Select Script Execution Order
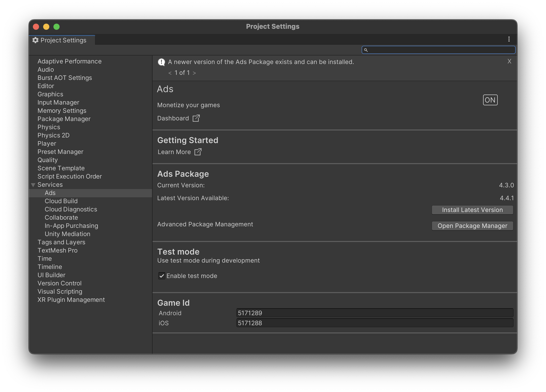The height and width of the screenshot is (392, 546). point(70,176)
